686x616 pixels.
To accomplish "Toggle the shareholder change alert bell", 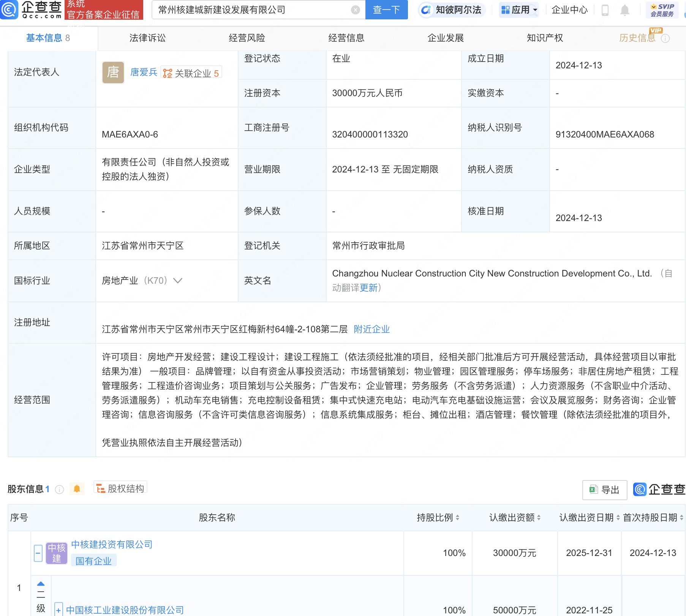I will pos(77,489).
